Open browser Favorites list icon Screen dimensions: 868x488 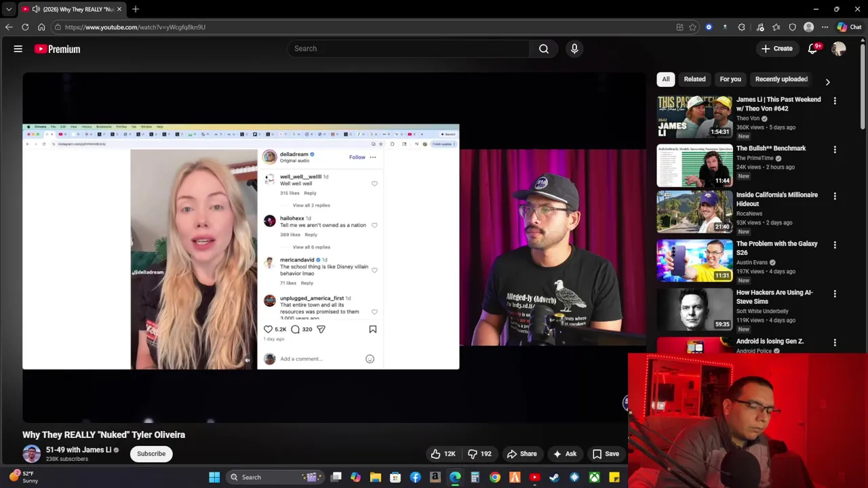[x=776, y=27]
